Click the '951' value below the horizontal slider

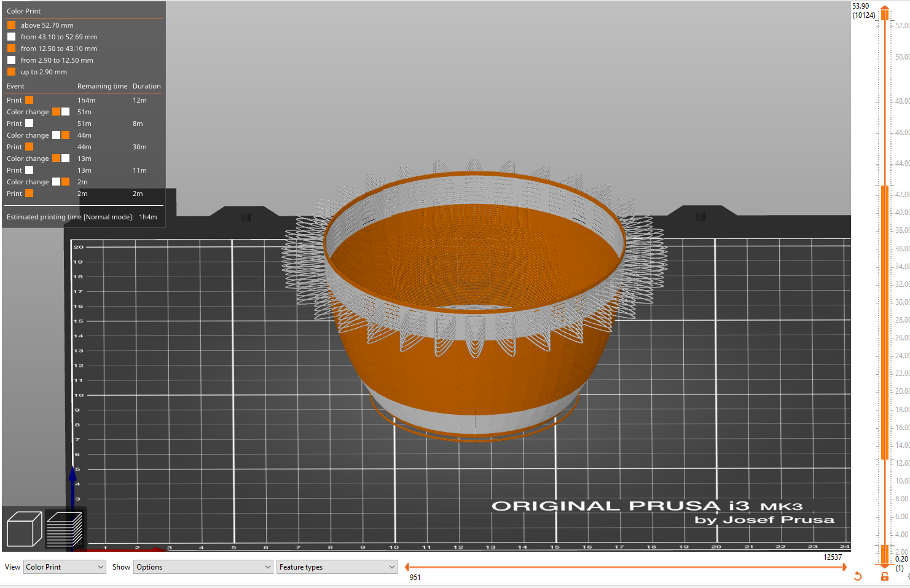coord(415,578)
